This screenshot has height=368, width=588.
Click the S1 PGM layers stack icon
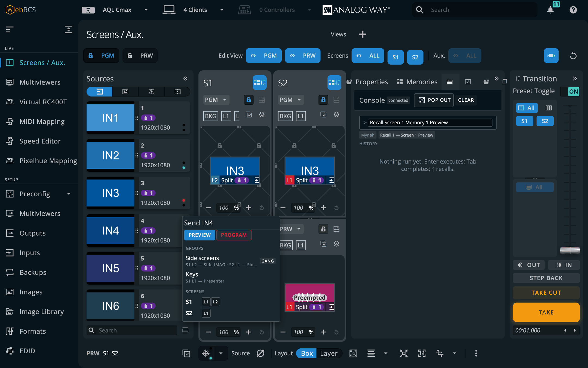click(262, 115)
